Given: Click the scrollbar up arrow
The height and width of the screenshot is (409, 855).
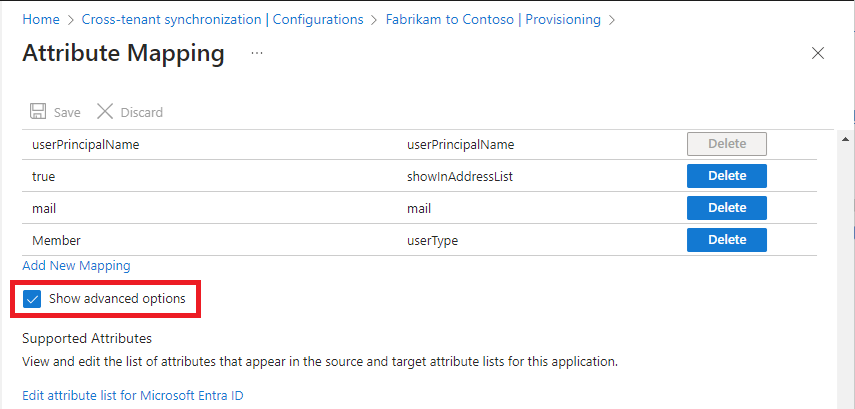Looking at the screenshot, I should (x=848, y=138).
